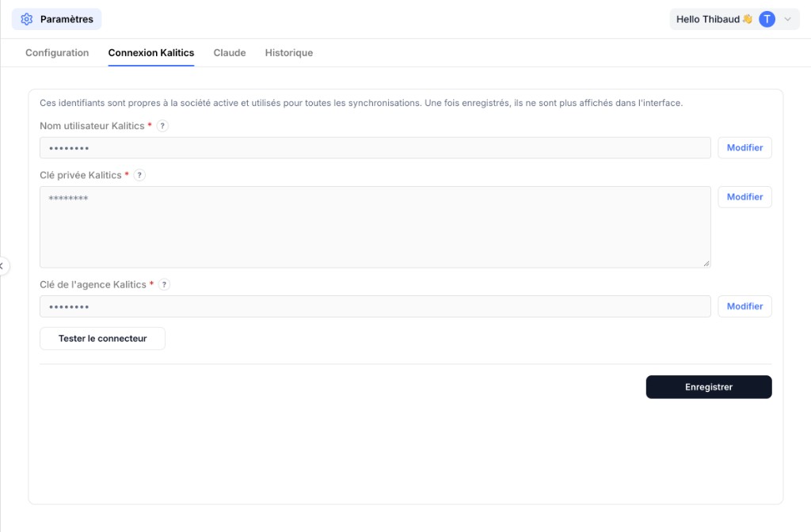The height and width of the screenshot is (532, 811).
Task: Click the Clé de l'agence Kalitics label
Action: click(x=93, y=284)
